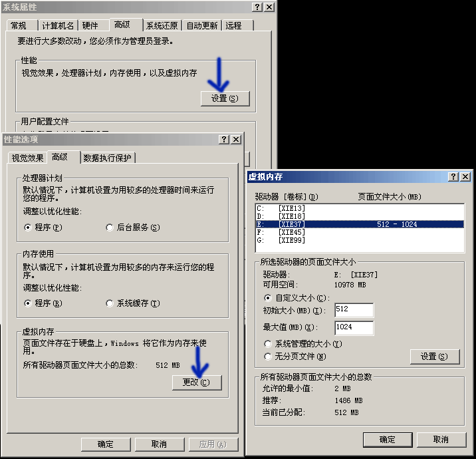Select 系统缓存 radio under 内存使用
Screen dimensions: 476x459
pyautogui.click(x=110, y=303)
